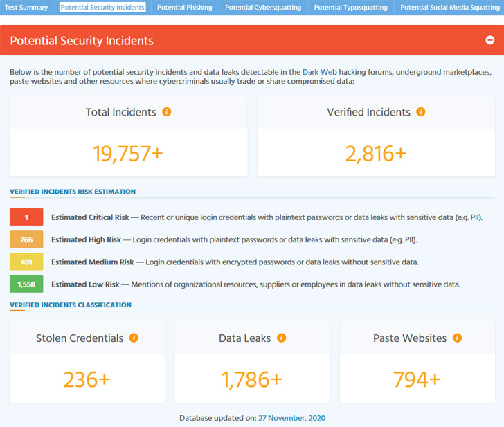The height and width of the screenshot is (427, 504).
Task: Click info icon beside Data Leaks
Action: (282, 338)
